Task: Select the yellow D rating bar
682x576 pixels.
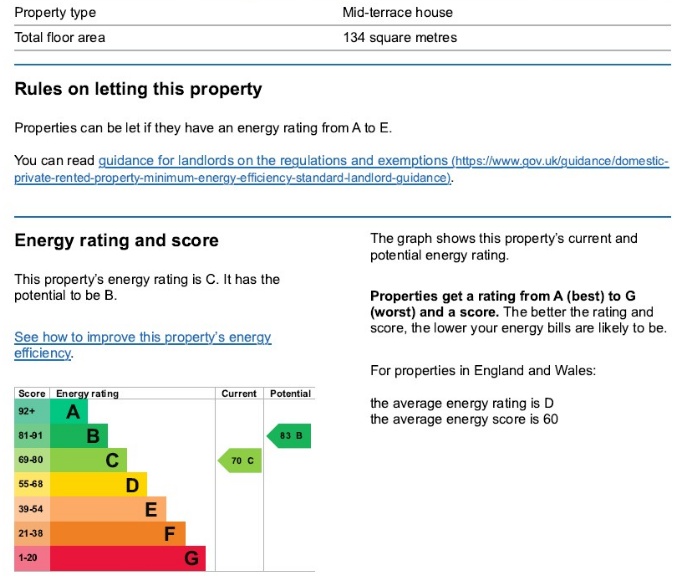Action: 98,485
